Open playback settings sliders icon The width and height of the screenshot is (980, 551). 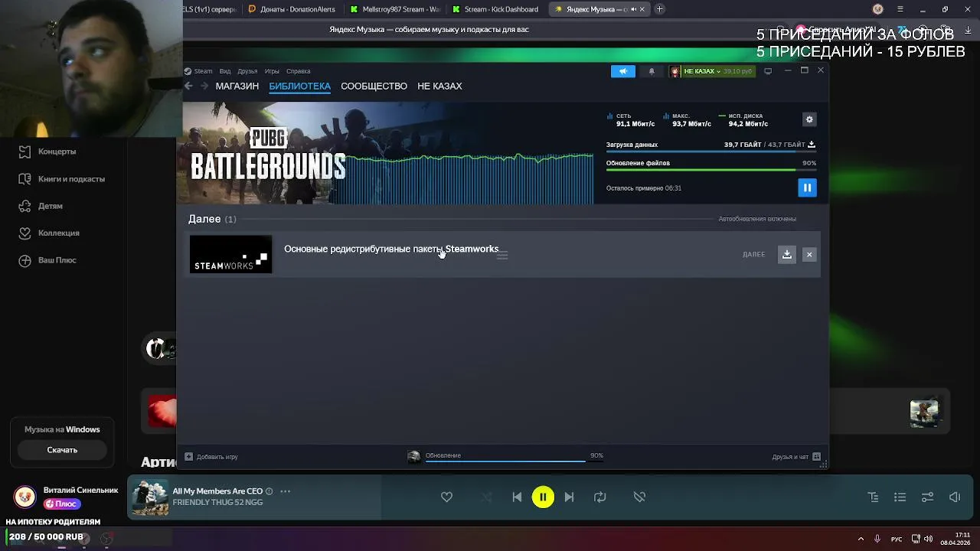click(927, 497)
